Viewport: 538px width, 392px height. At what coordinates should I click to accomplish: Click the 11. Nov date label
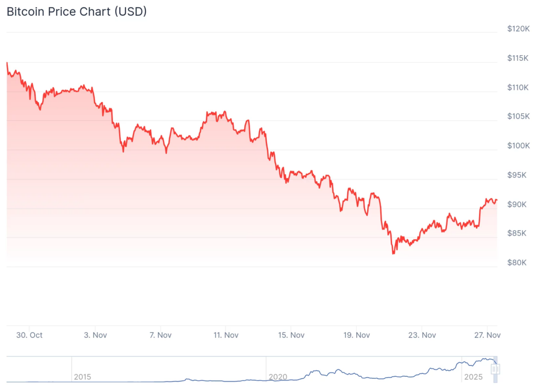point(225,335)
